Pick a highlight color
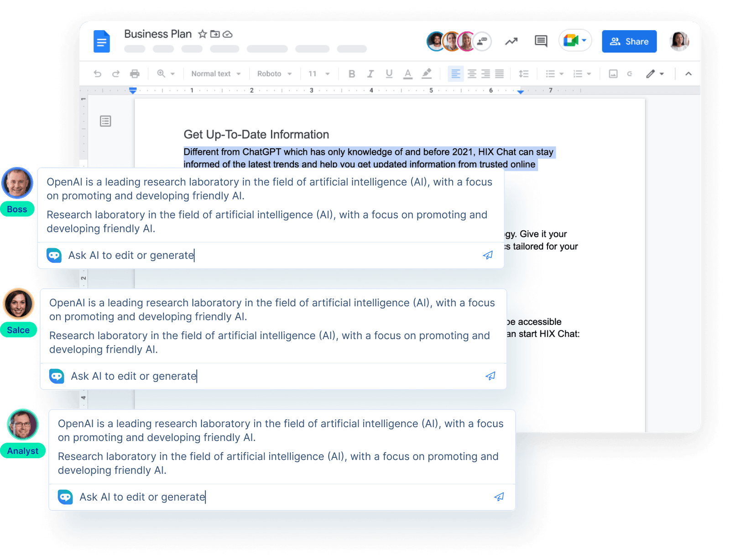This screenshot has height=560, width=730. [x=427, y=74]
